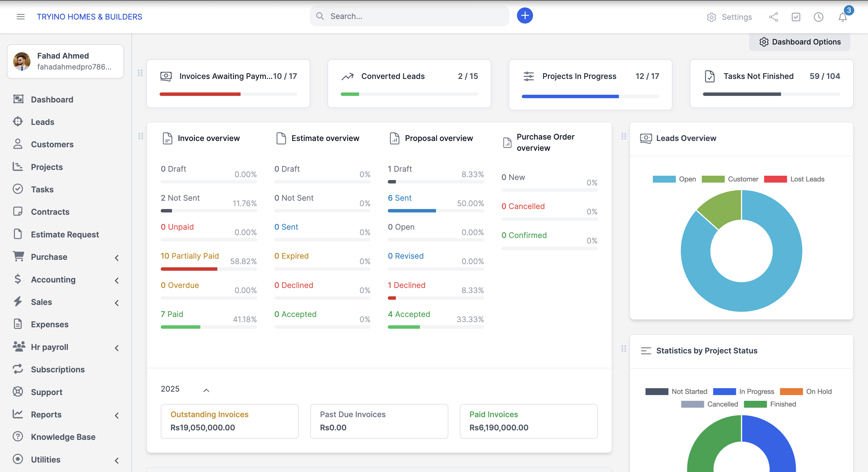
Task: Open the share icon in top bar
Action: click(773, 17)
